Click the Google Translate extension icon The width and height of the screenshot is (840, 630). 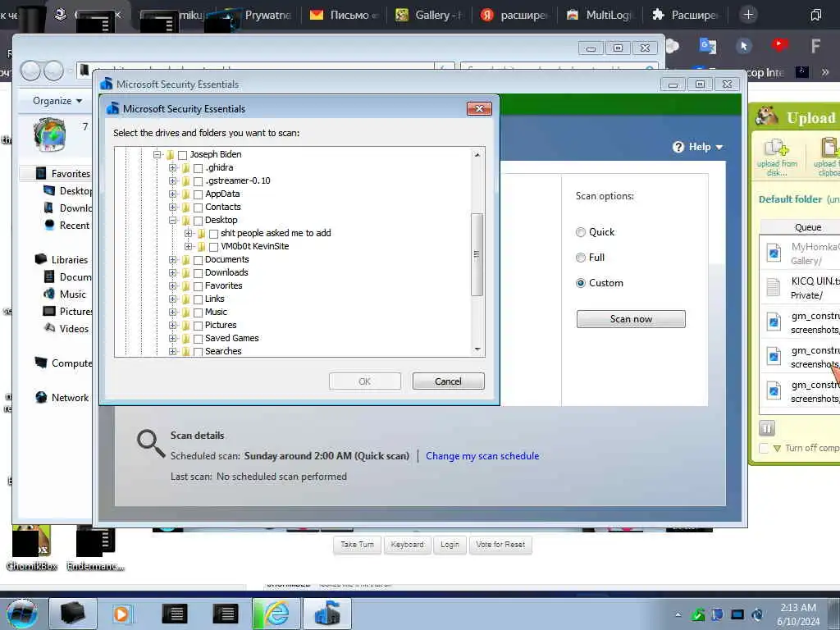pos(708,46)
